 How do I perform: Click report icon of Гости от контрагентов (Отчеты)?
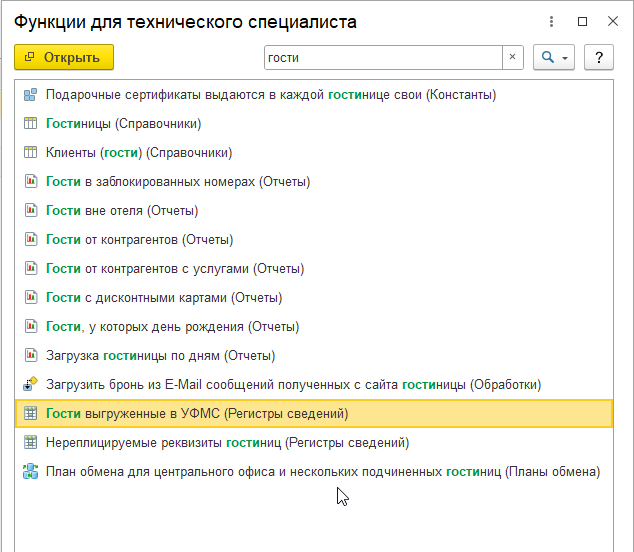click(31, 239)
